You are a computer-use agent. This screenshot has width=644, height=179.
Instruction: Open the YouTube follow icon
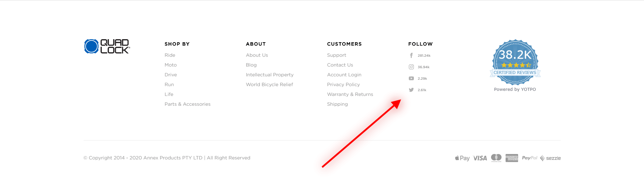pos(411,78)
